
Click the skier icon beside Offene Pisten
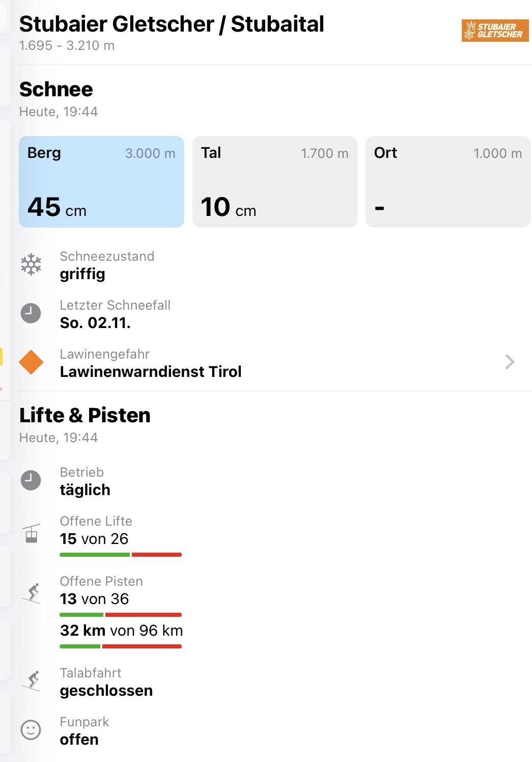point(32,593)
